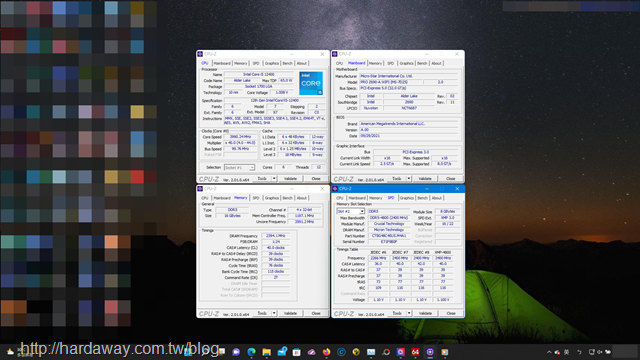Click the AIDA64 taskbar icon
Image resolution: width=640 pixels, height=360 pixels.
pyautogui.click(x=415, y=352)
